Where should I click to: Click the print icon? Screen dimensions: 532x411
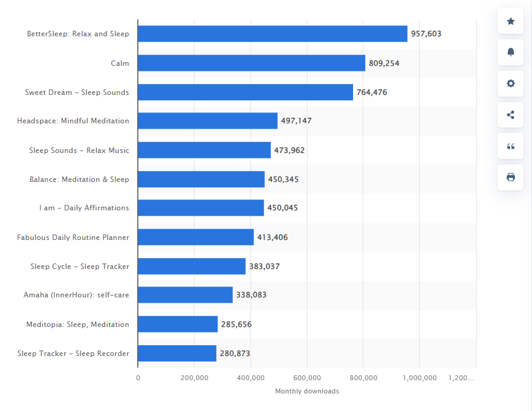[510, 177]
